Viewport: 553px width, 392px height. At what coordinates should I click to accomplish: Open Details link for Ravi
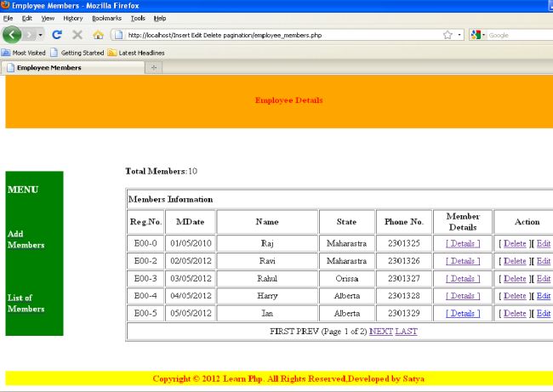coord(463,261)
